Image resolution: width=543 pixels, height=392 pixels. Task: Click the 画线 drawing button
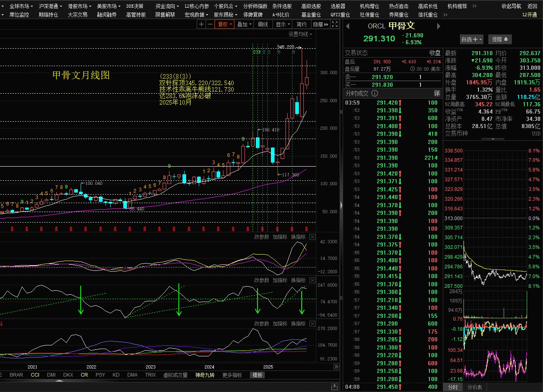click(x=263, y=24)
